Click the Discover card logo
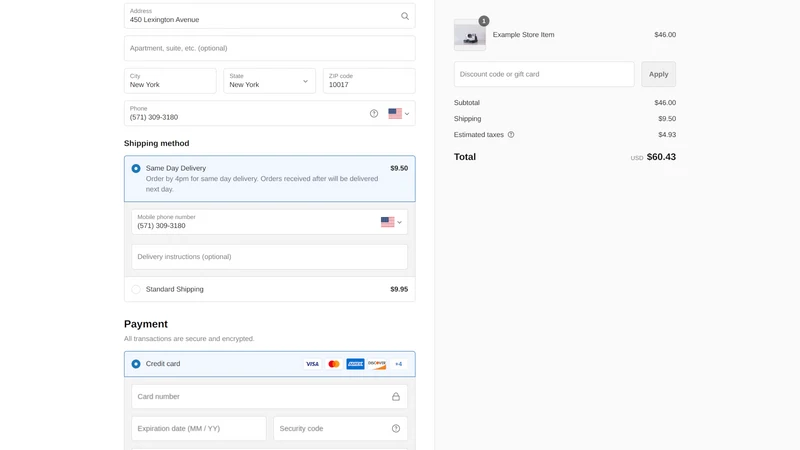 pyautogui.click(x=377, y=364)
